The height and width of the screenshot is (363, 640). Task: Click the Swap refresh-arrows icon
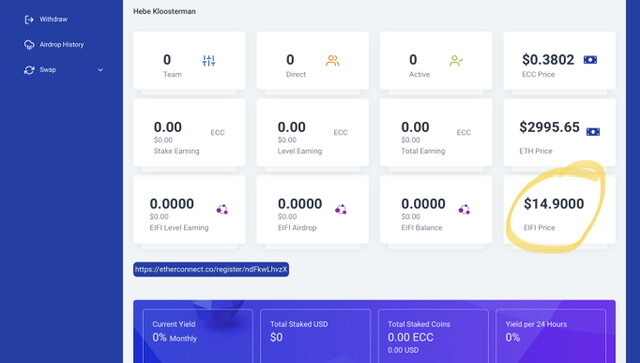(29, 70)
